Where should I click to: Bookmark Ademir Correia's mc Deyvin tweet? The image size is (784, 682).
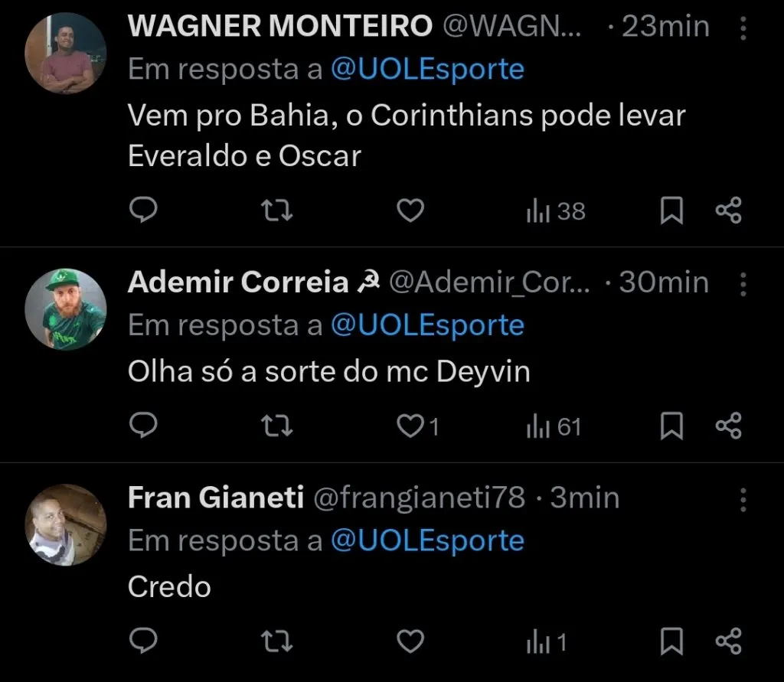[671, 426]
